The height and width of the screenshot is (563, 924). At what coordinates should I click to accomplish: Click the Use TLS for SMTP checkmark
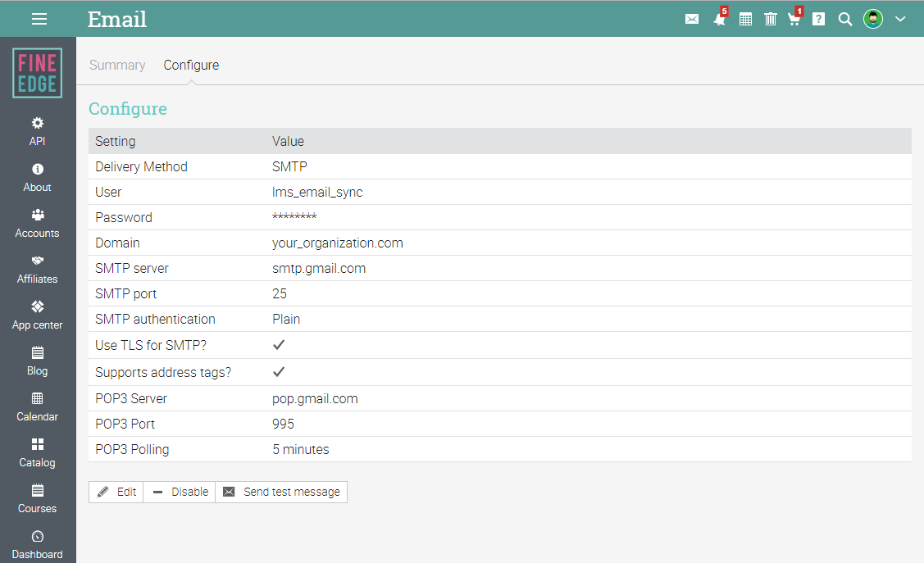coord(279,344)
